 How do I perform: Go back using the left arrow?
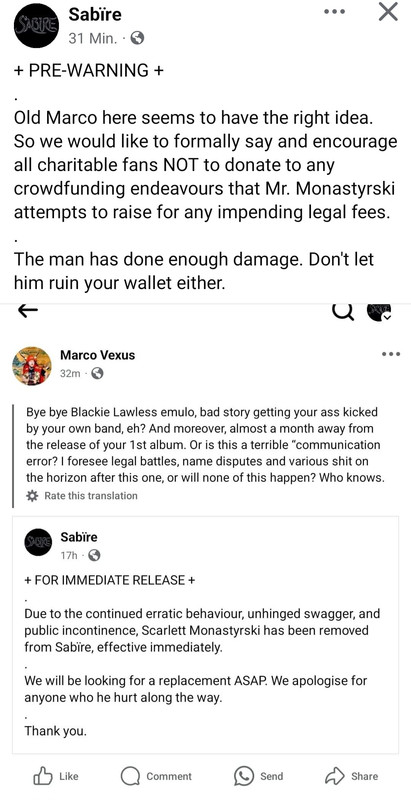pos(28,311)
